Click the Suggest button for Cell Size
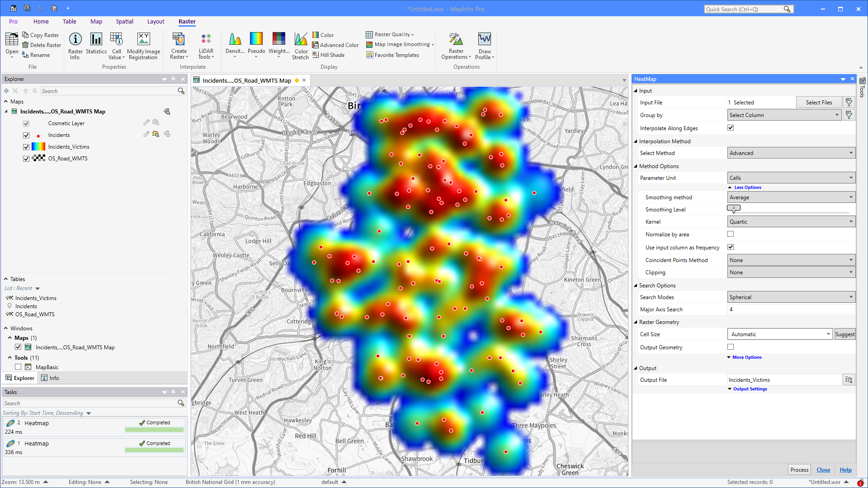 click(x=844, y=334)
